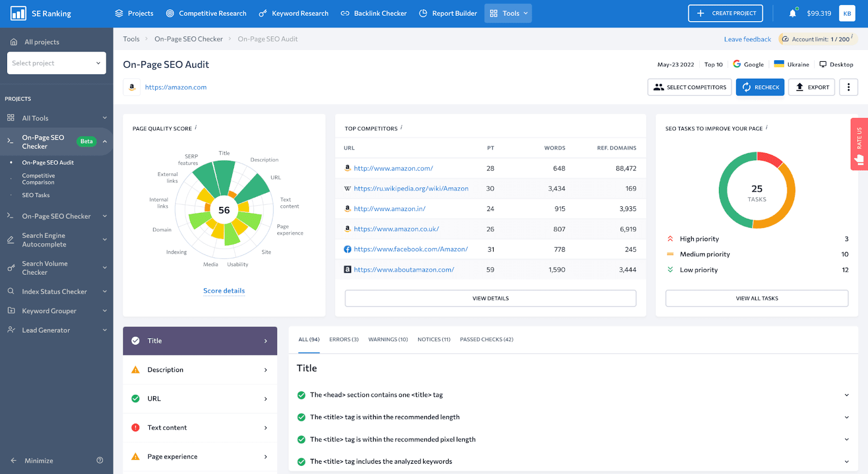Click the help question mark icon

coord(100,460)
